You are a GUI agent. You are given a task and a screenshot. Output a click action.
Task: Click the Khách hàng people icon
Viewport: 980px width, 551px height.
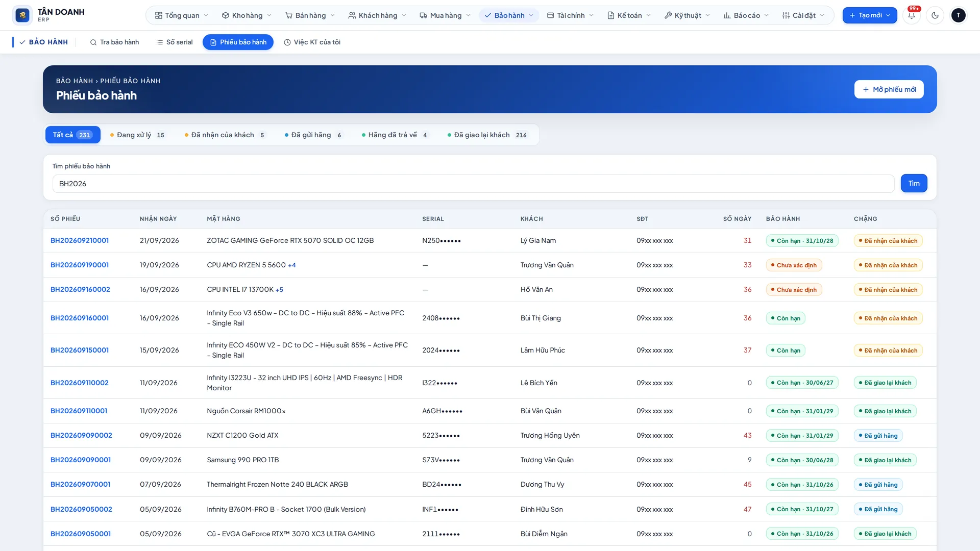(352, 15)
